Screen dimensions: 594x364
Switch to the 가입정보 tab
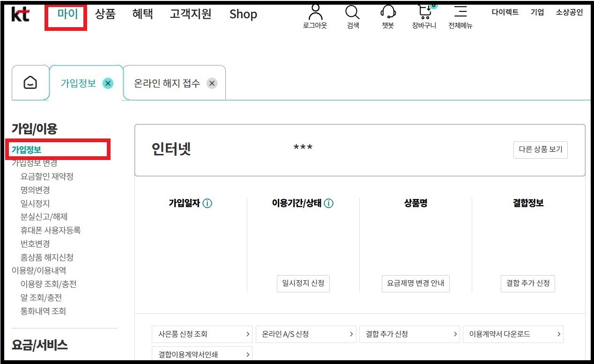78,83
